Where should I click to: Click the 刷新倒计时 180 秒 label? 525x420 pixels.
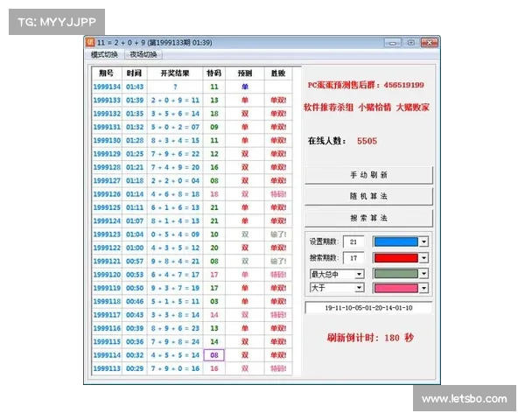coord(370,338)
